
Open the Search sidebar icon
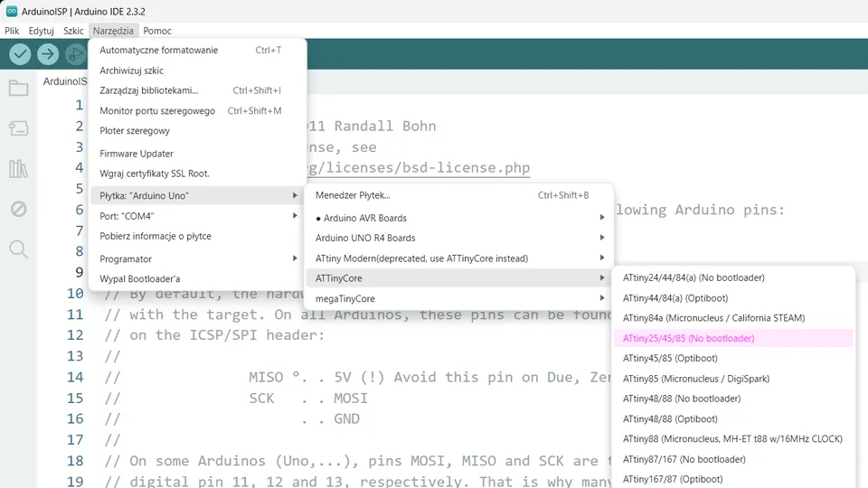click(x=18, y=249)
